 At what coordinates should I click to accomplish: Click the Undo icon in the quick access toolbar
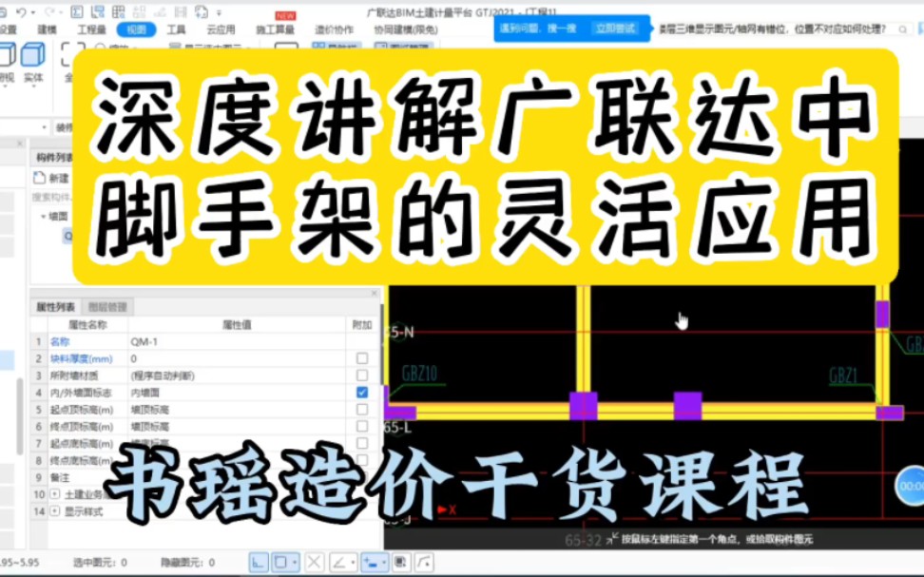point(21,10)
